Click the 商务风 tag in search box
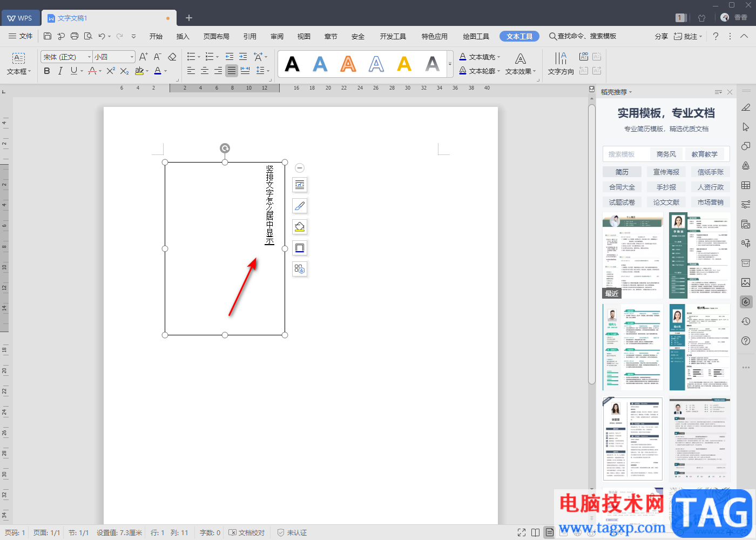The height and width of the screenshot is (540, 756). [666, 154]
